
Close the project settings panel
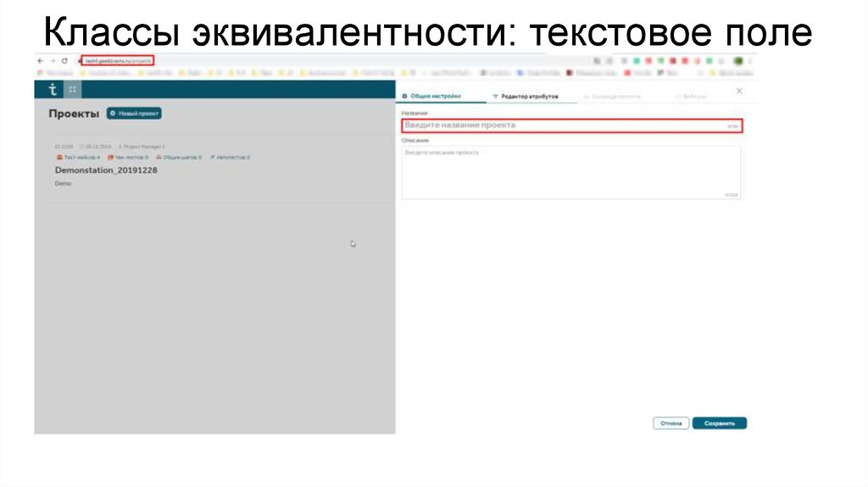tap(739, 91)
